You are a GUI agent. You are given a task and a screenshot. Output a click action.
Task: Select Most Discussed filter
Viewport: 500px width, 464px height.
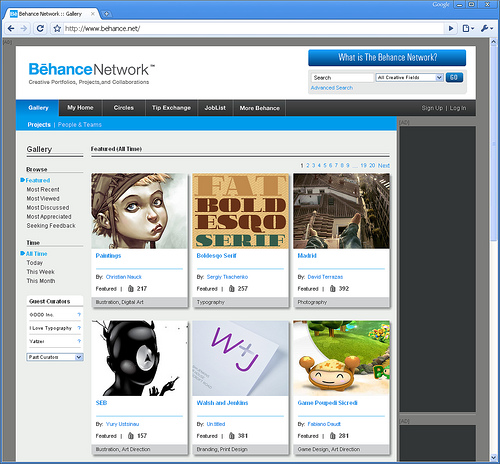(48, 207)
